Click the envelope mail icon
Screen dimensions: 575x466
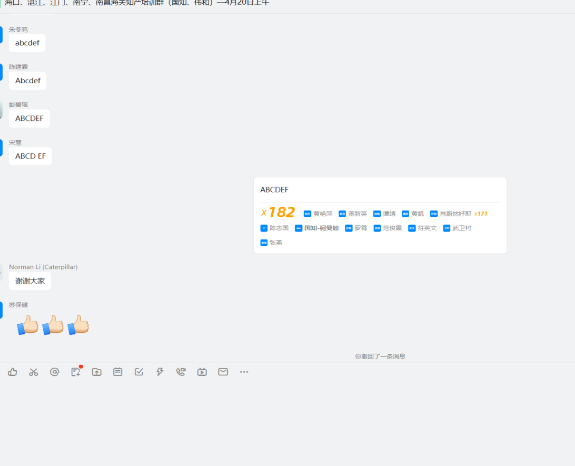pyautogui.click(x=223, y=372)
